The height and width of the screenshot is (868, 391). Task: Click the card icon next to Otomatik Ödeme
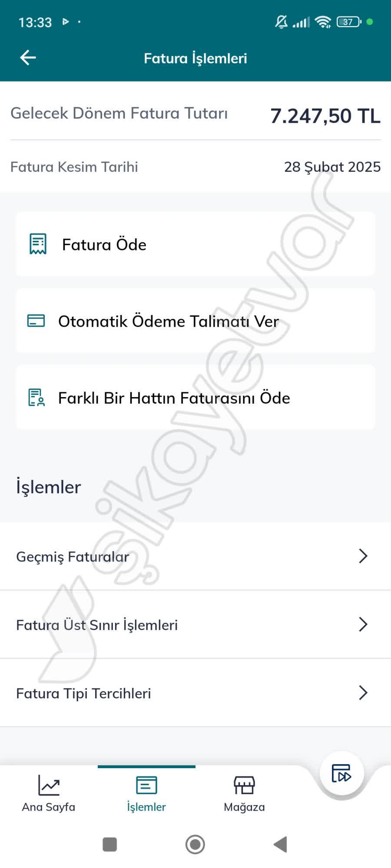click(x=36, y=321)
